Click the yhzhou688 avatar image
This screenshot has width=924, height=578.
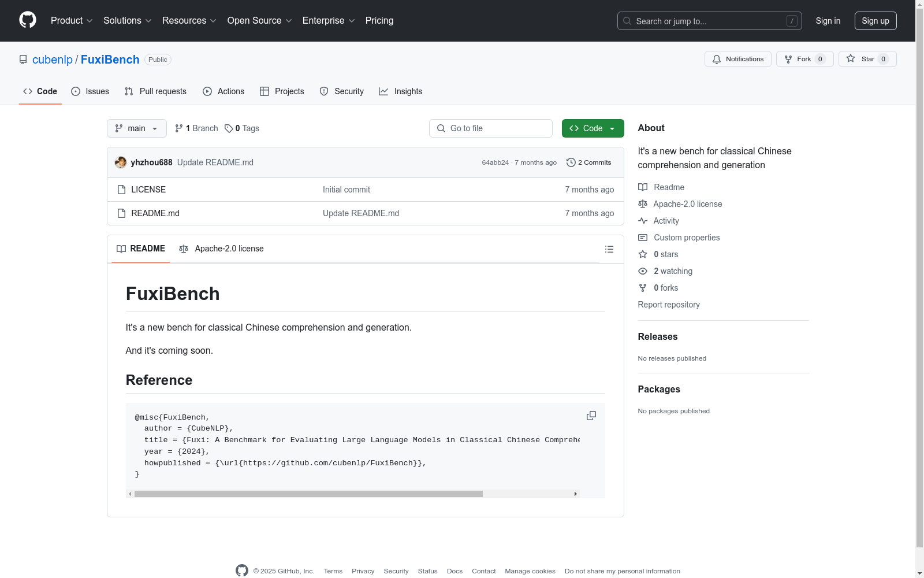(121, 162)
